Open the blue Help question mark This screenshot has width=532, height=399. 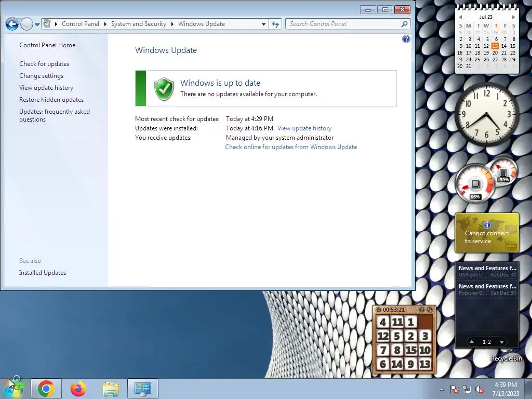[x=406, y=39]
